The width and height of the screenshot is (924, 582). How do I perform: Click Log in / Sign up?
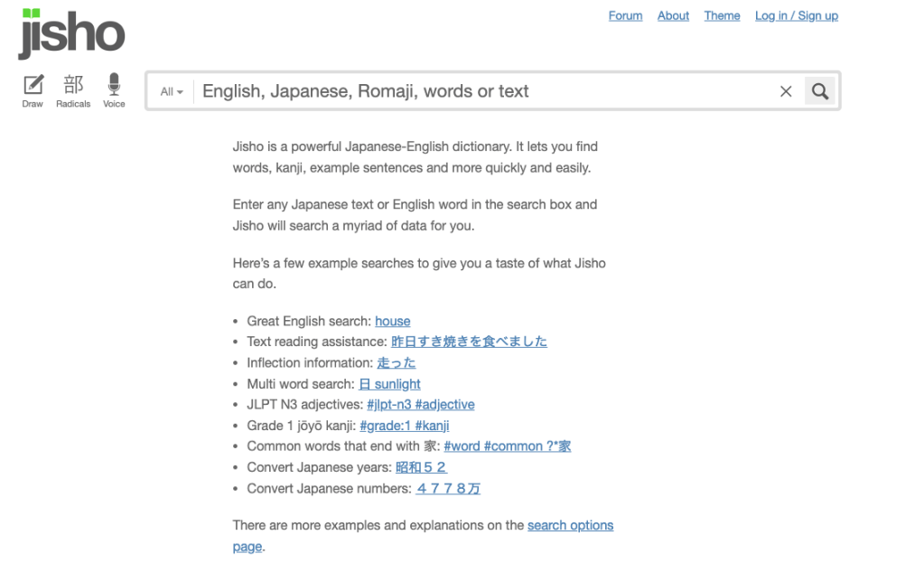pos(796,15)
